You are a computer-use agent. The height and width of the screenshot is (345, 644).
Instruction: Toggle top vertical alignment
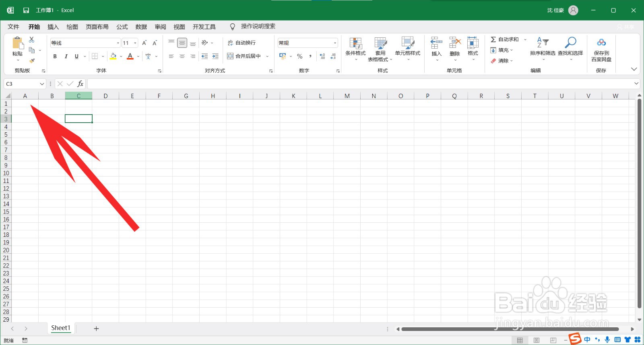(171, 43)
